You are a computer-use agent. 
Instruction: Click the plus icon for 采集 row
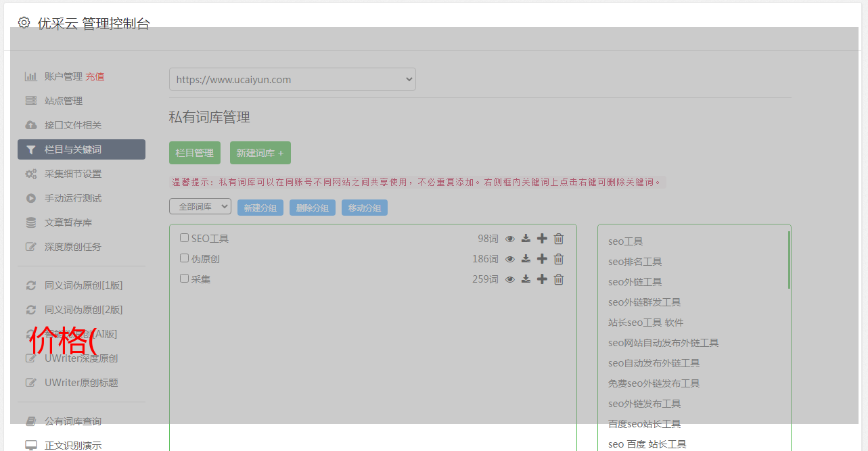coord(542,279)
